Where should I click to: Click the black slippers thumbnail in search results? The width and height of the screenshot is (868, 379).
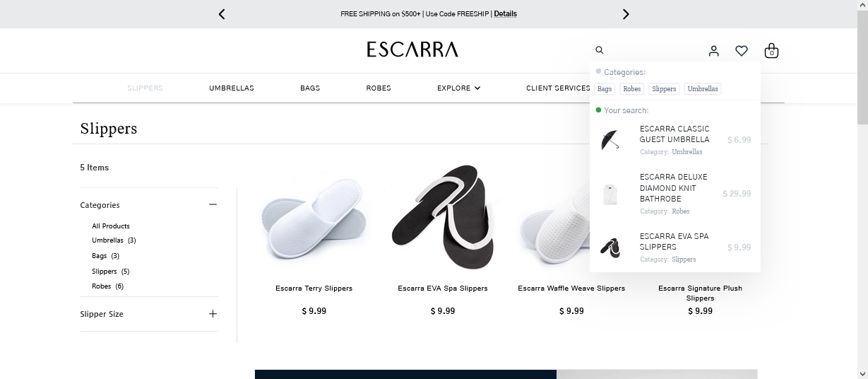pyautogui.click(x=610, y=247)
